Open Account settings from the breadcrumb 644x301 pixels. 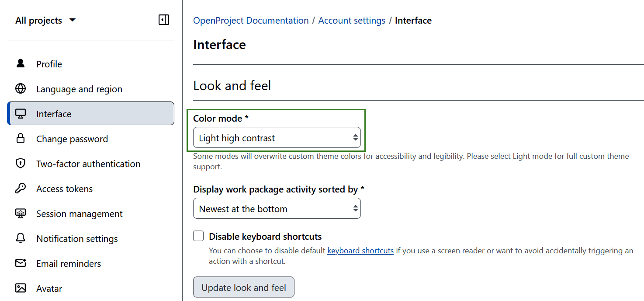tap(352, 20)
